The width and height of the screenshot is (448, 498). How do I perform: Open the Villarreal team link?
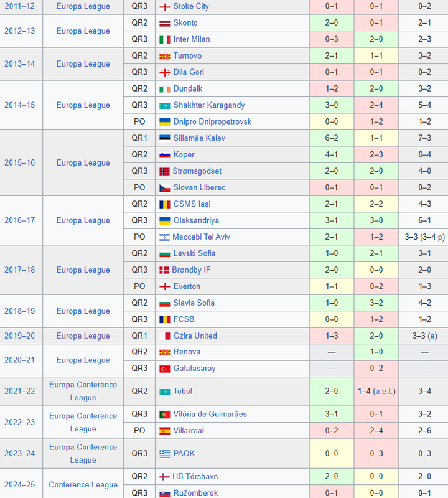click(189, 431)
